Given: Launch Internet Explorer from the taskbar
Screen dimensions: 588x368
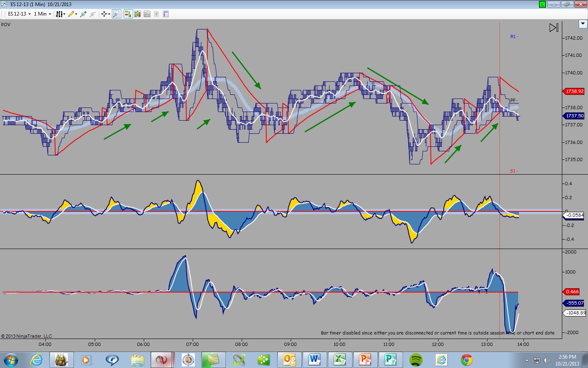Looking at the screenshot, I should click(37, 360).
